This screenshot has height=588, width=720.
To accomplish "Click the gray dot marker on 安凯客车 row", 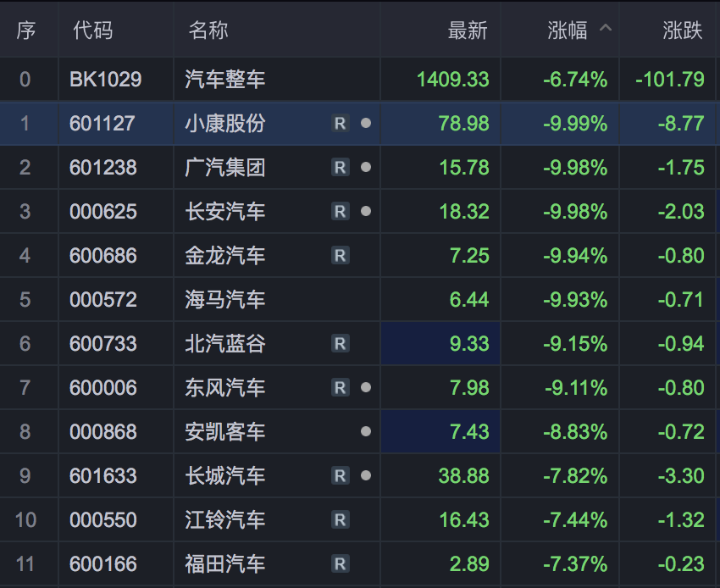I will click(366, 431).
